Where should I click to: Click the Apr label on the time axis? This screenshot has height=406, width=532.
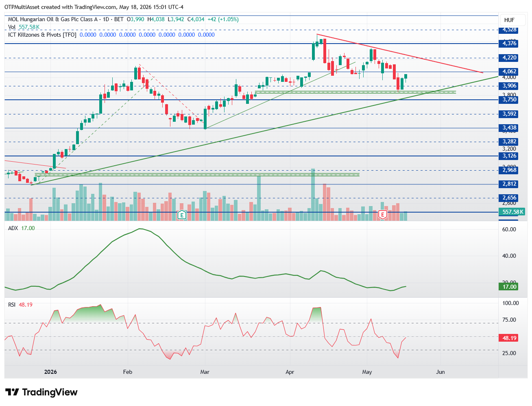[290, 372]
